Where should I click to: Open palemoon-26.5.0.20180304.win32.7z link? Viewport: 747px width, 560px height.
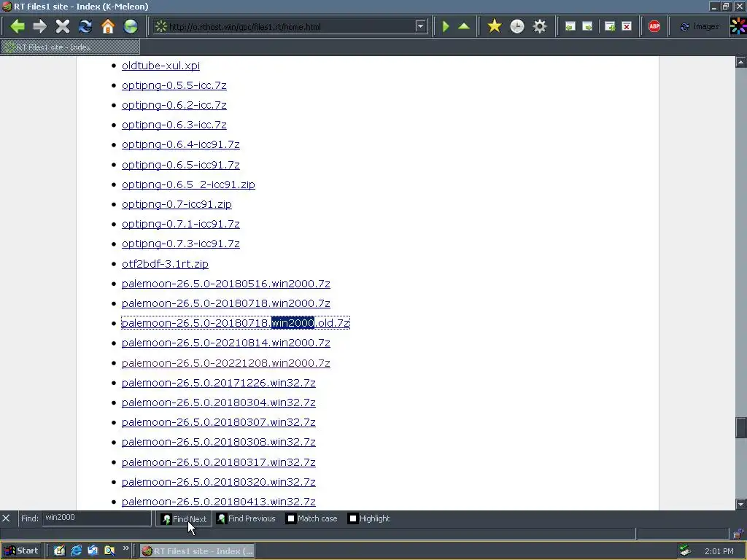click(x=219, y=402)
